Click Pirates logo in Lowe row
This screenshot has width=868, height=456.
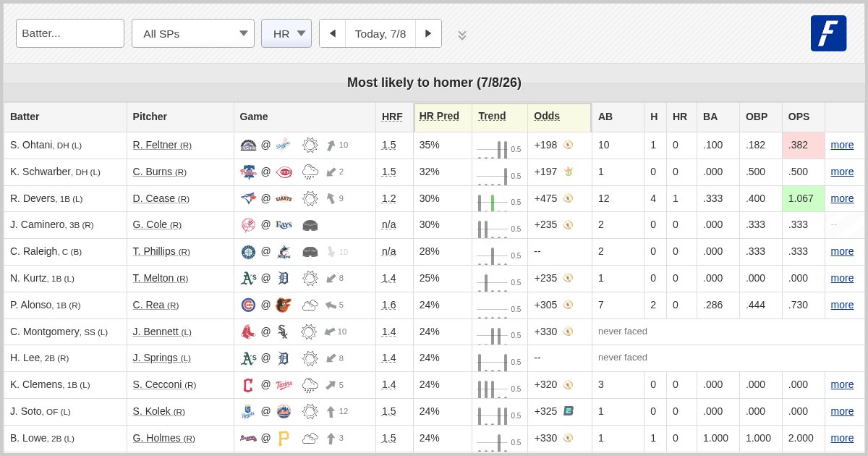(x=284, y=438)
